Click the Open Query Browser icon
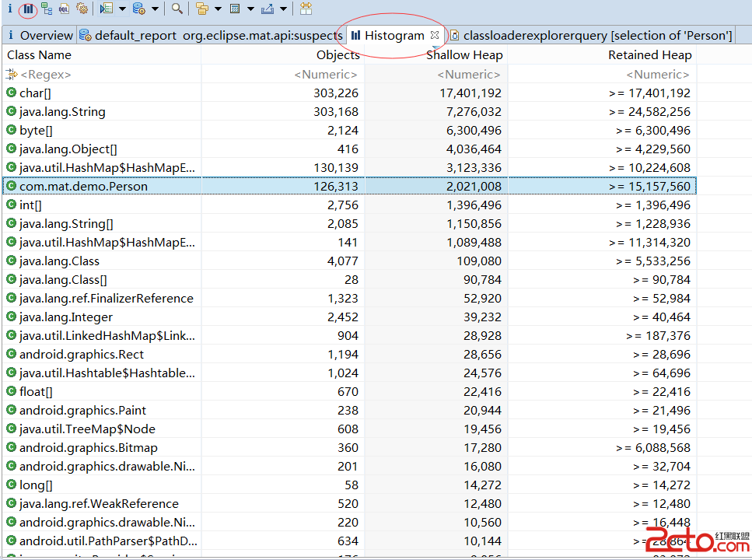Image resolution: width=752 pixels, height=560 pixels. click(139, 9)
